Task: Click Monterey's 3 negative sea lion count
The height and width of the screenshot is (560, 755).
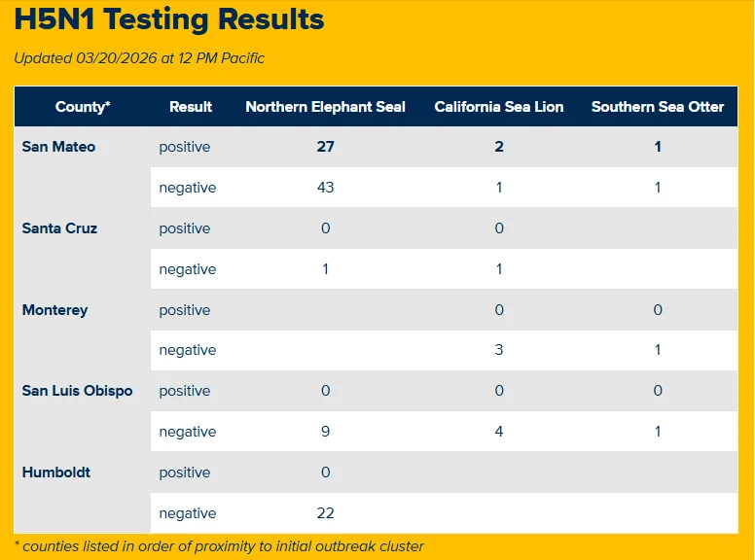Action: pos(499,350)
